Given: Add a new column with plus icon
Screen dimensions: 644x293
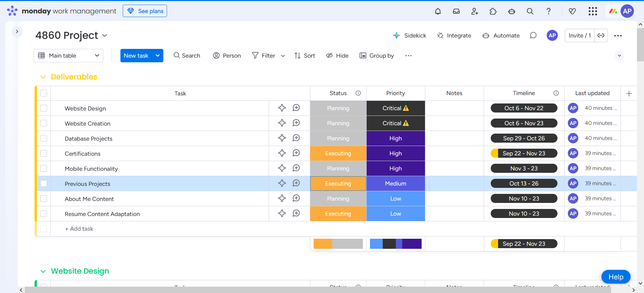Looking at the screenshot, I should click(629, 93).
